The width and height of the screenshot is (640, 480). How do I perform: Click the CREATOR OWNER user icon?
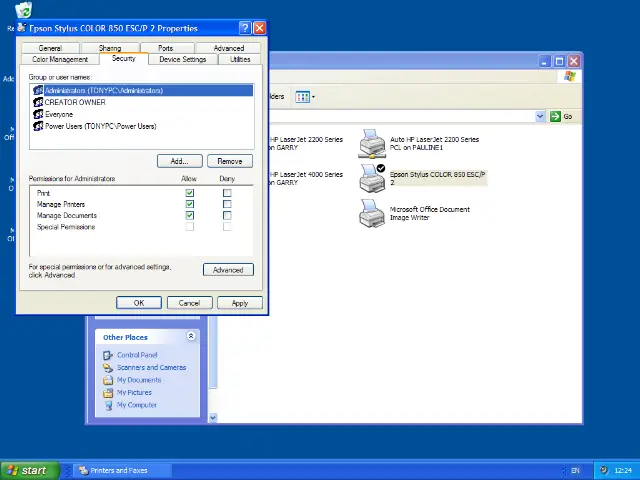pos(38,102)
